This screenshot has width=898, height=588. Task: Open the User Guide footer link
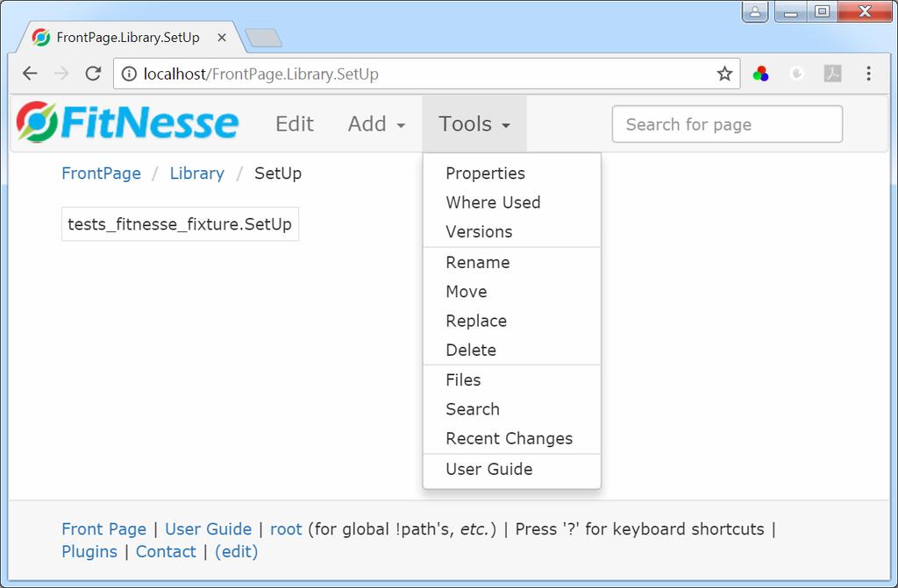tap(209, 528)
